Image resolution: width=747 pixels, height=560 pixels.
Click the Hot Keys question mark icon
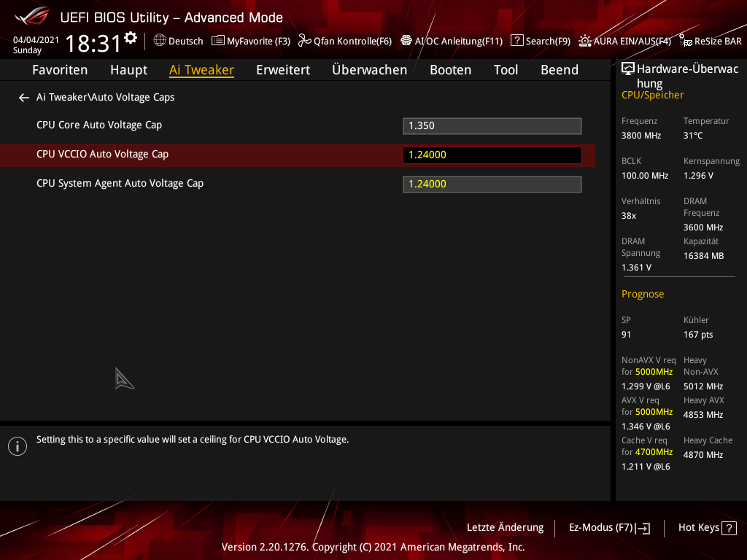[x=729, y=528]
